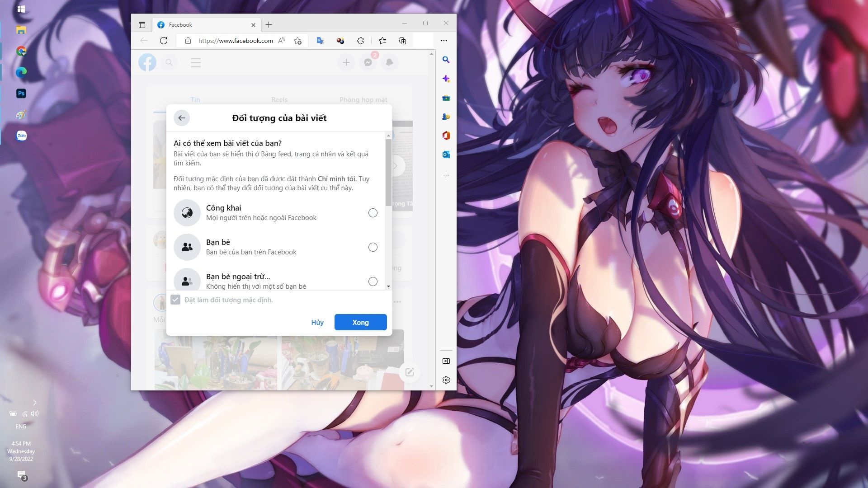Open Facebook search magnifier
Viewport: 868px width, 488px height.
[169, 62]
